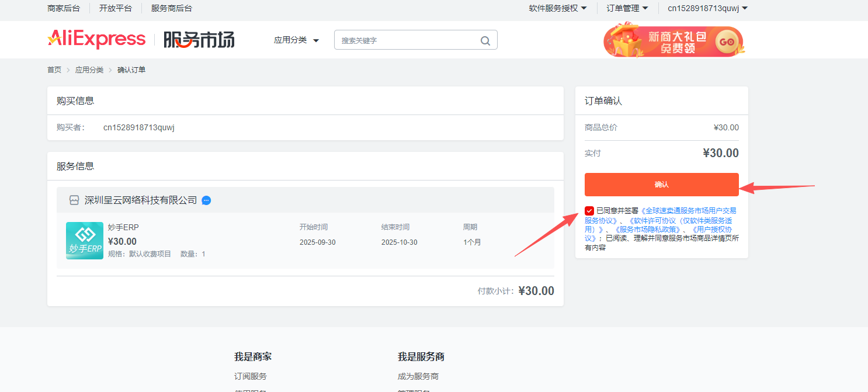Open the 订单管理 dropdown menu
Image resolution: width=868 pixels, height=392 pixels.
coord(627,8)
